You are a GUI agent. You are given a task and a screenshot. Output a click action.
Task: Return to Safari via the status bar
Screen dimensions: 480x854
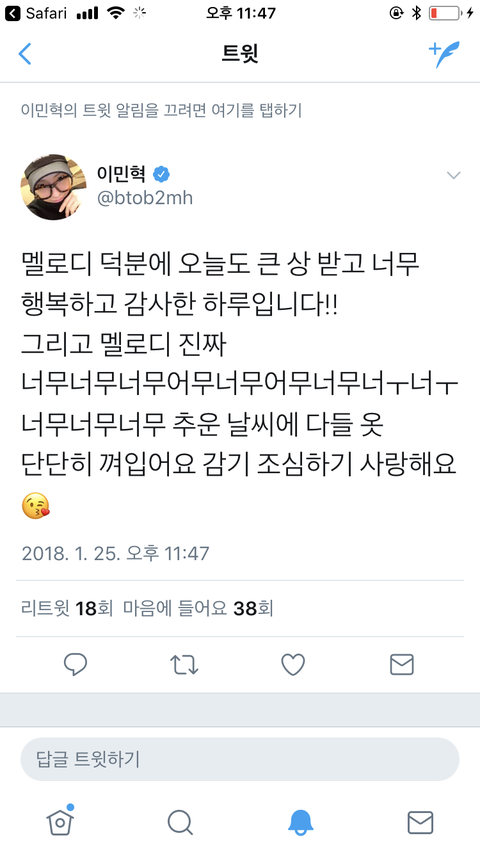pos(36,13)
